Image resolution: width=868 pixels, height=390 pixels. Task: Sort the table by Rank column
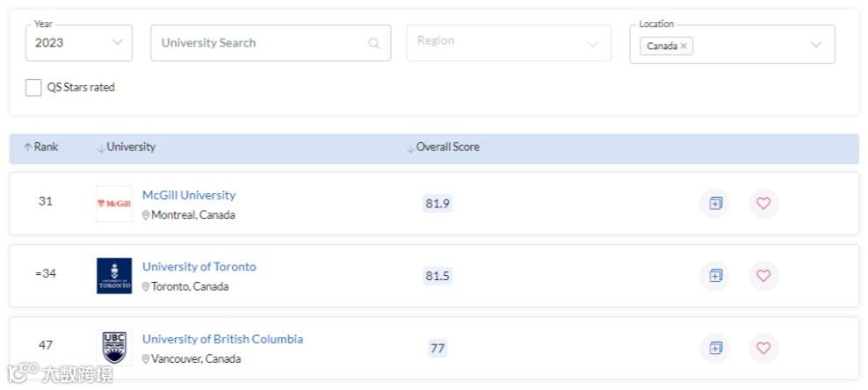[41, 148]
